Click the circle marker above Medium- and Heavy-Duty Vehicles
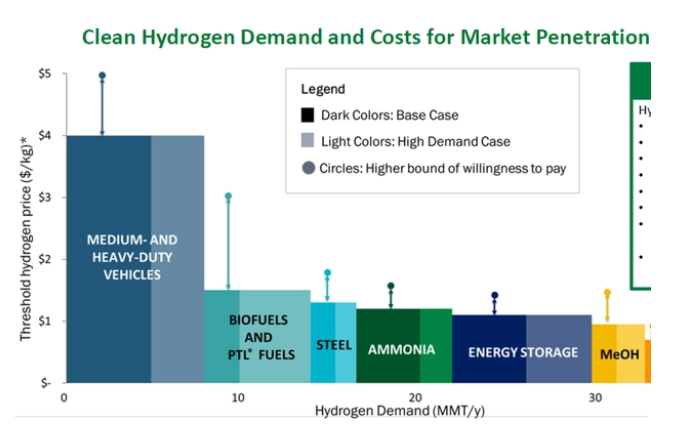This screenshot has height=434, width=678. tap(102, 76)
